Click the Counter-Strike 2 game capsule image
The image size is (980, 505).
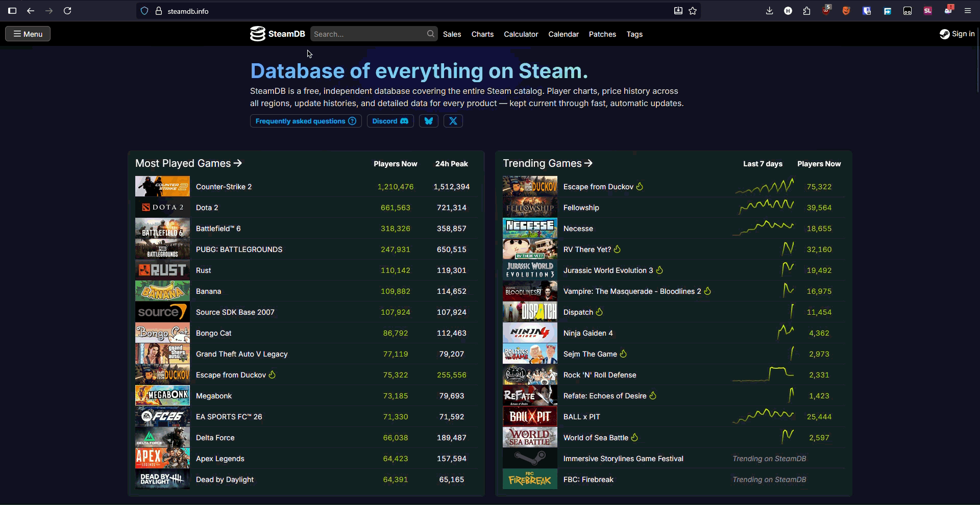[x=162, y=186]
